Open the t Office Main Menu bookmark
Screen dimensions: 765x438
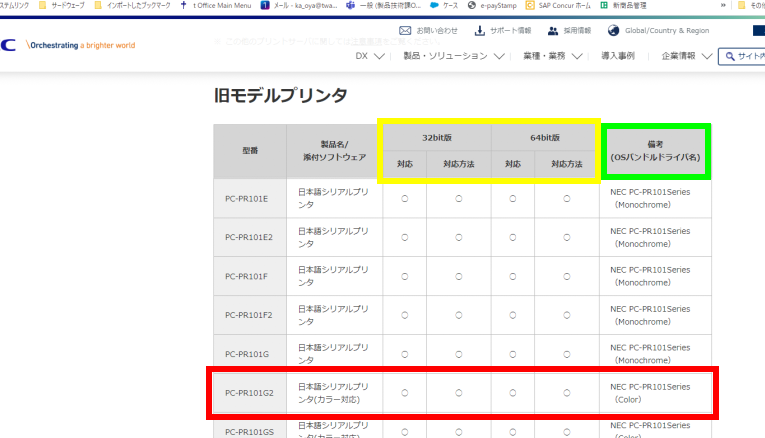click(217, 5)
